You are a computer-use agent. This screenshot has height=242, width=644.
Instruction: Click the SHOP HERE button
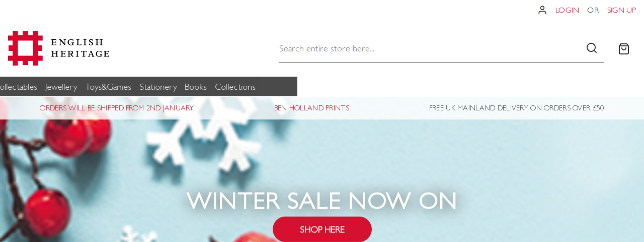tap(322, 229)
